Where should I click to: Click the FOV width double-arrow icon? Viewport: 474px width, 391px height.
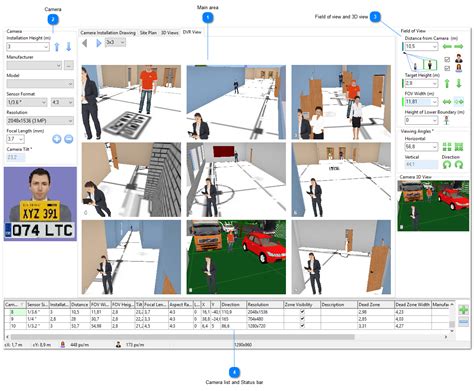pos(447,102)
